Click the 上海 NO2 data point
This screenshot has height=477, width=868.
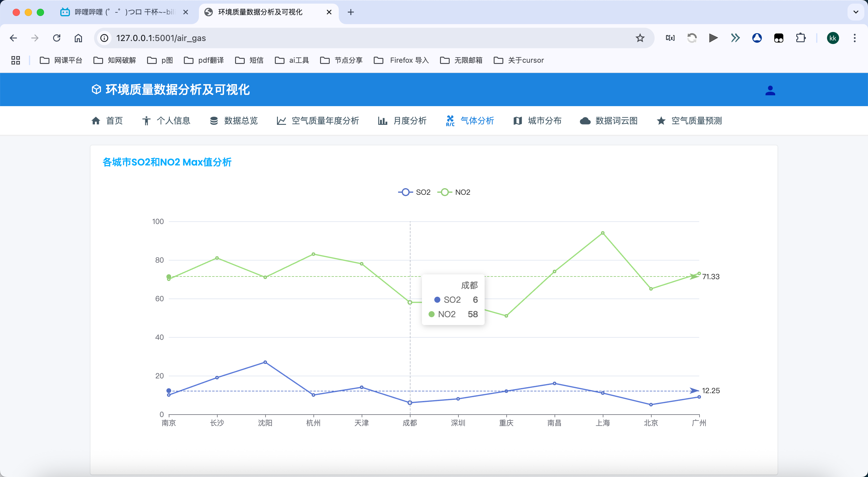tap(602, 233)
